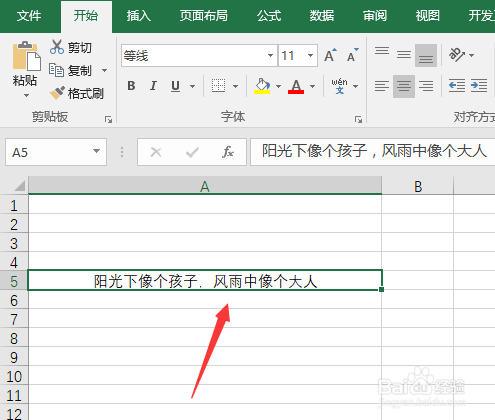The height and width of the screenshot is (420, 495).
Task: Open font group dialog launcher
Action: click(x=358, y=119)
